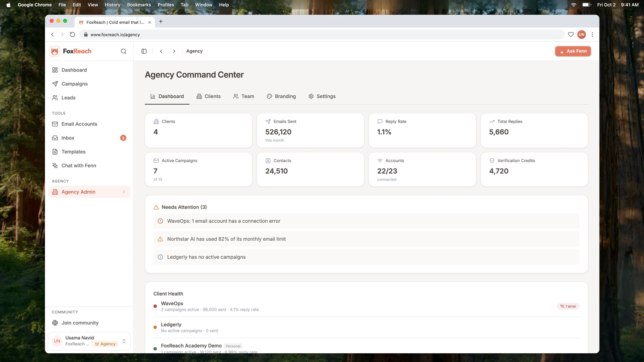Screen dimensions: 644x362
Task: Open Leads in the sidebar
Action: click(x=89, y=98)
